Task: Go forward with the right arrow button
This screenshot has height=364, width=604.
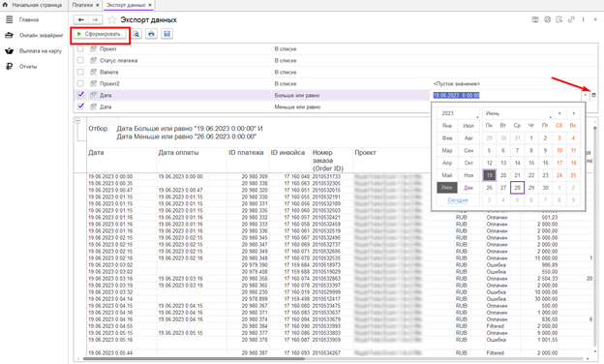Action: [95, 19]
